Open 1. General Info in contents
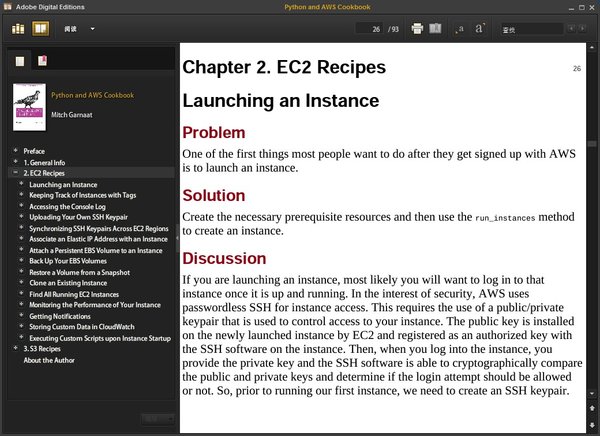 click(x=44, y=163)
